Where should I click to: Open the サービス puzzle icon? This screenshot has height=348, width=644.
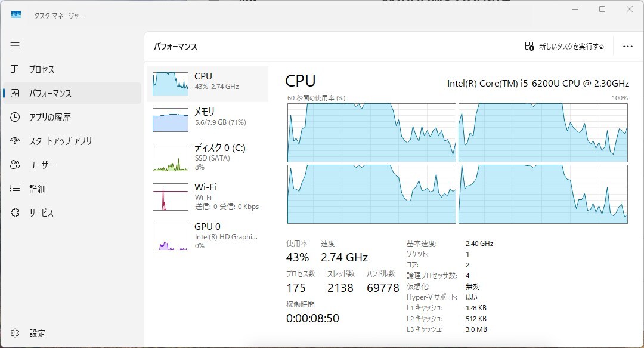(15, 213)
